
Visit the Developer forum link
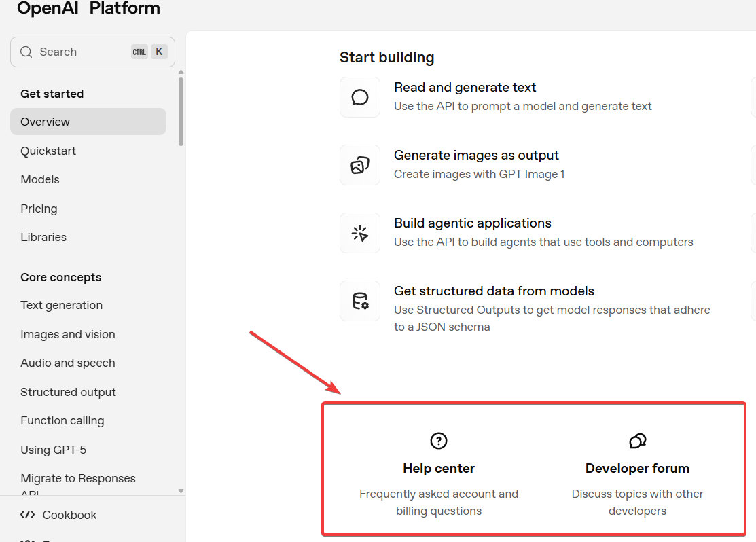point(637,468)
